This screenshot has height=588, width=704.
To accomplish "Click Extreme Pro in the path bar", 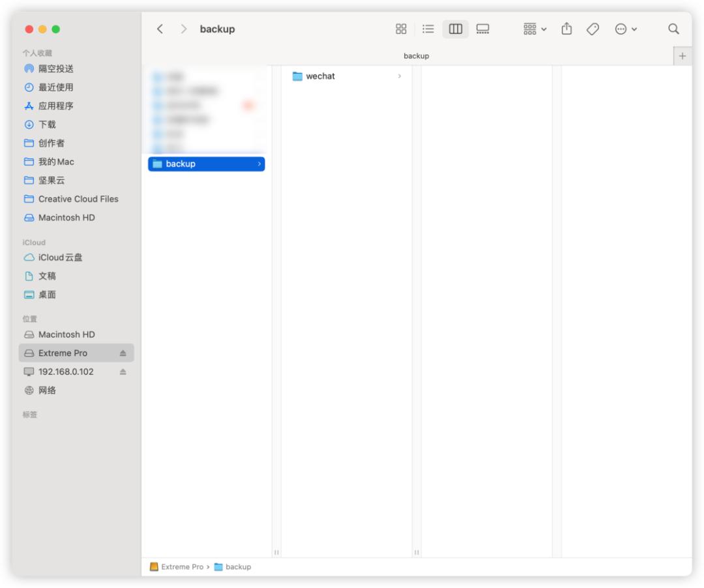I will (x=177, y=567).
